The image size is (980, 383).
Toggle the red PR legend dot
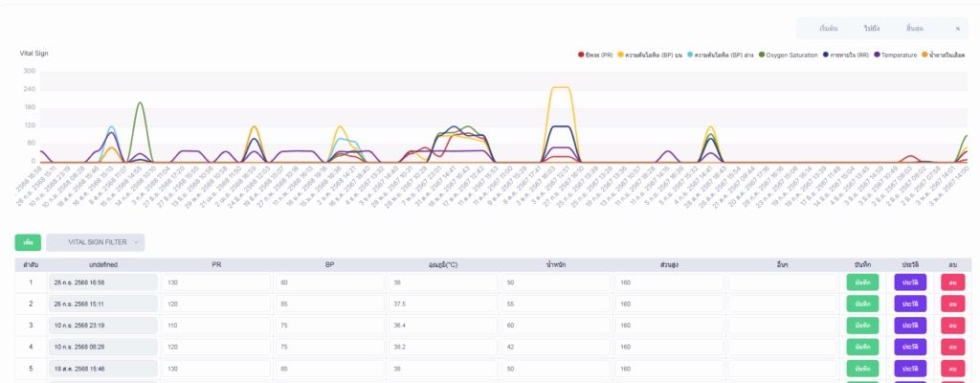tap(581, 55)
